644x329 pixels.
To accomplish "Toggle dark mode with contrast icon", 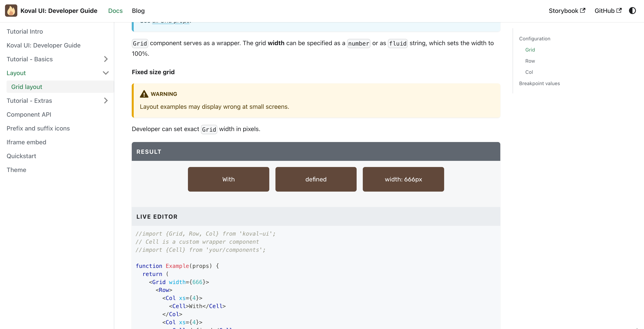I will pos(632,11).
